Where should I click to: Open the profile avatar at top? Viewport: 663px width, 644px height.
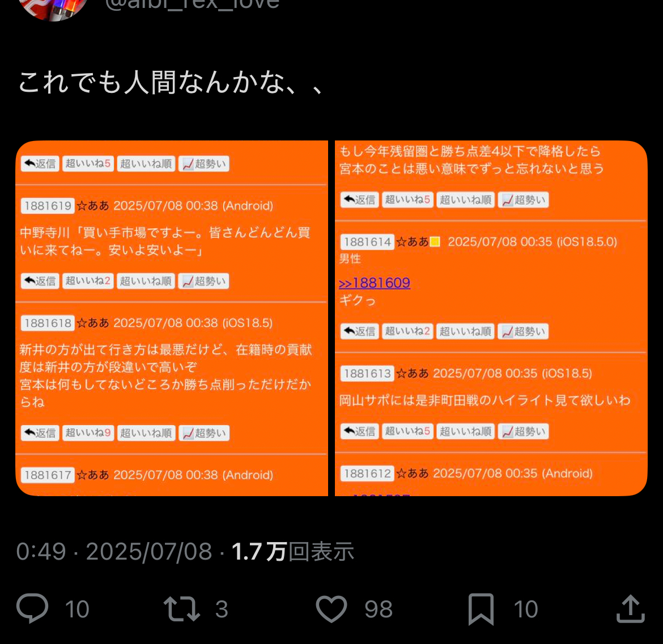53,8
